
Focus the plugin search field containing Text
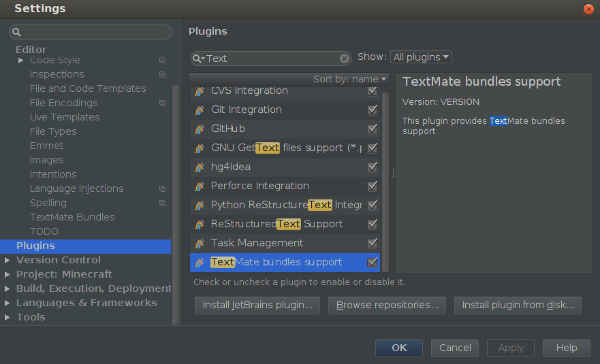(271, 59)
